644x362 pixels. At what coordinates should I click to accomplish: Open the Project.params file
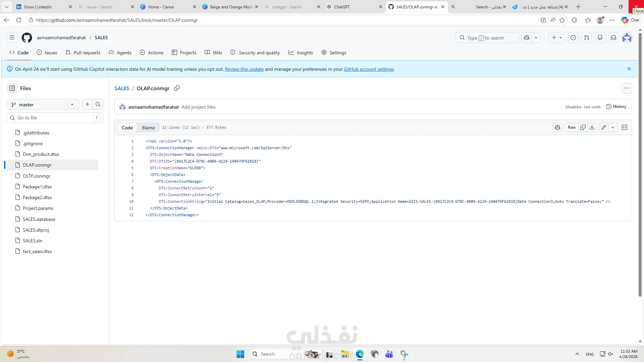(38, 208)
